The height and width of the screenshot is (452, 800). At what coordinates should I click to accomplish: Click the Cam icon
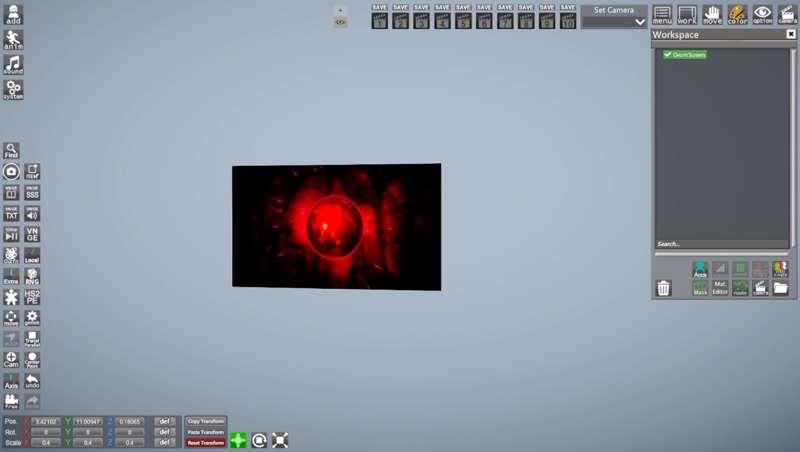(11, 360)
